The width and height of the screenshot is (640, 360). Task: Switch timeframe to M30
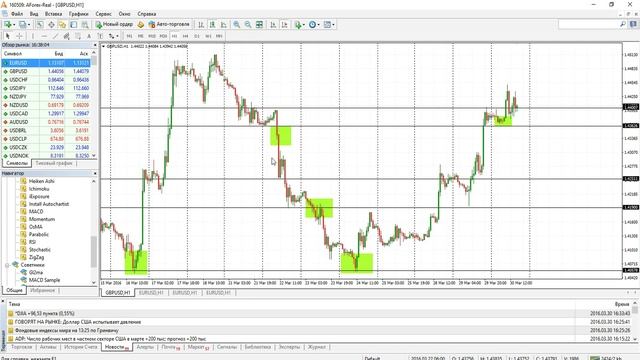click(163, 36)
